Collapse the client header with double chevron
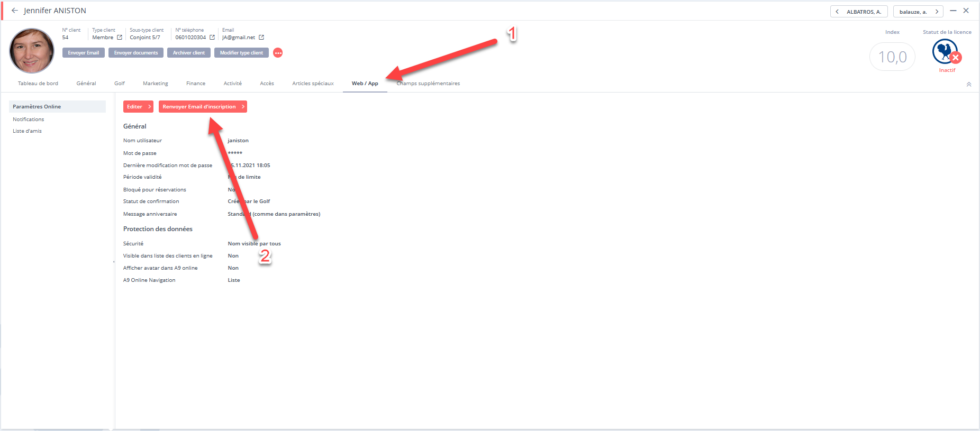This screenshot has height=431, width=980. pos(969,84)
